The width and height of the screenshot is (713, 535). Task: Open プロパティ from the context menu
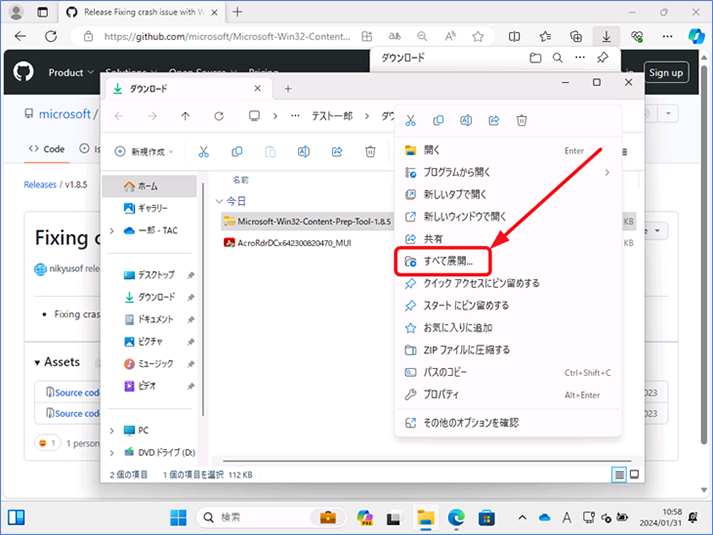tap(507, 395)
